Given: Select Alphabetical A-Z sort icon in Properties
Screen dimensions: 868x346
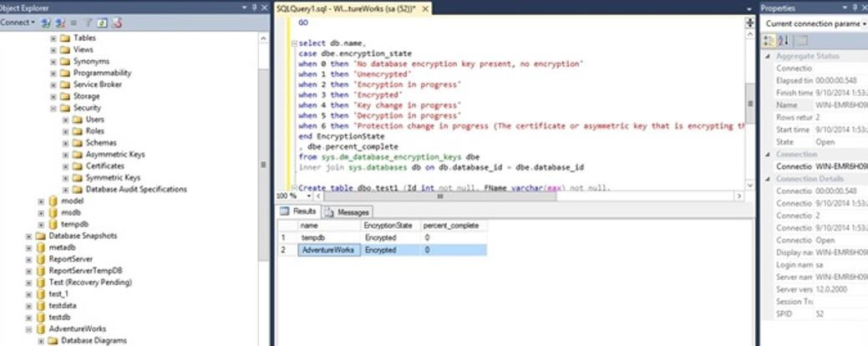Looking at the screenshot, I should [x=784, y=40].
